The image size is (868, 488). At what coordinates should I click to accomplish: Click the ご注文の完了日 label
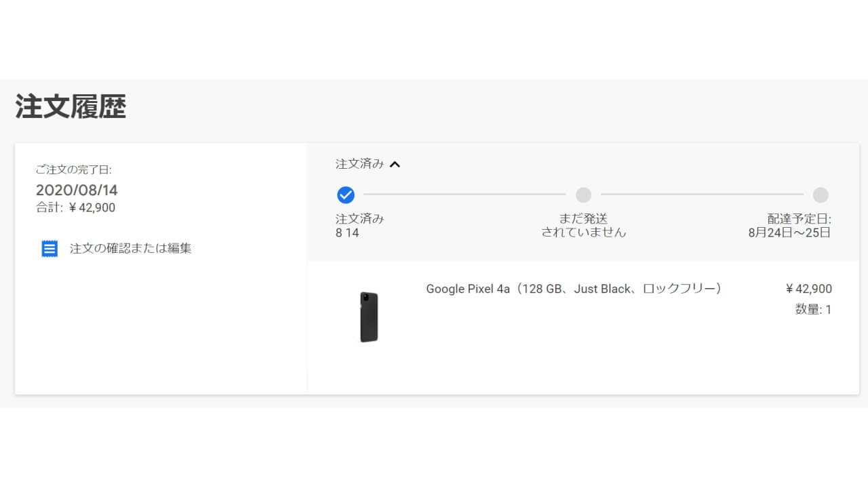(x=73, y=170)
